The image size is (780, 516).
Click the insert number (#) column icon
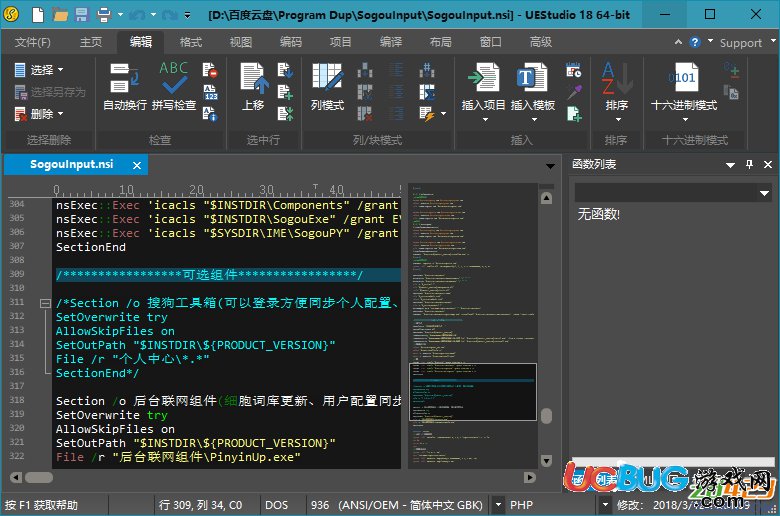pos(426,70)
